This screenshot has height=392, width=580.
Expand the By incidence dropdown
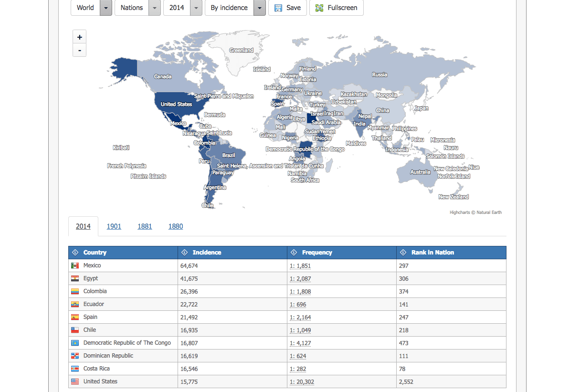(x=259, y=8)
